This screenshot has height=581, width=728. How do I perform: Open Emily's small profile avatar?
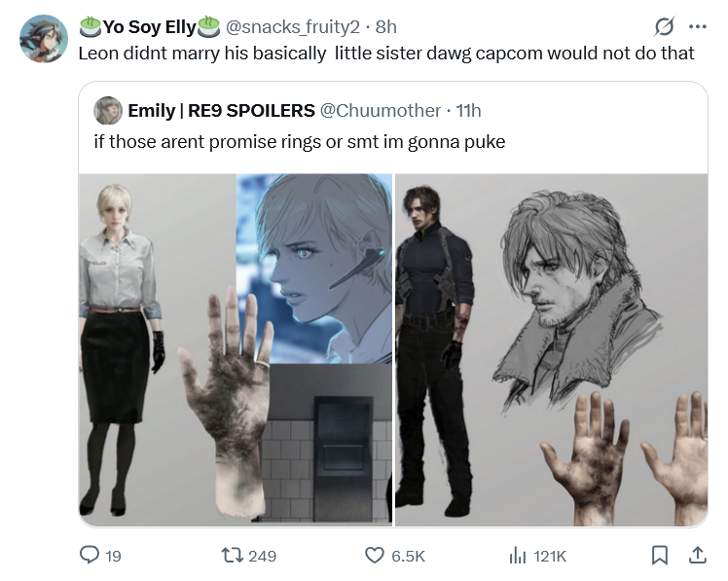click(x=108, y=111)
